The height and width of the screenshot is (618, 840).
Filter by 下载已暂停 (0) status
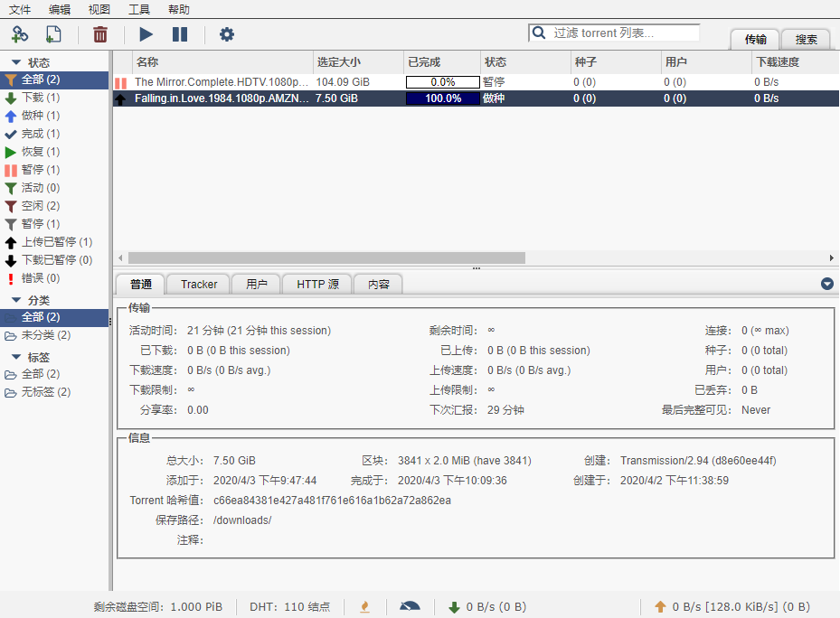[54, 260]
